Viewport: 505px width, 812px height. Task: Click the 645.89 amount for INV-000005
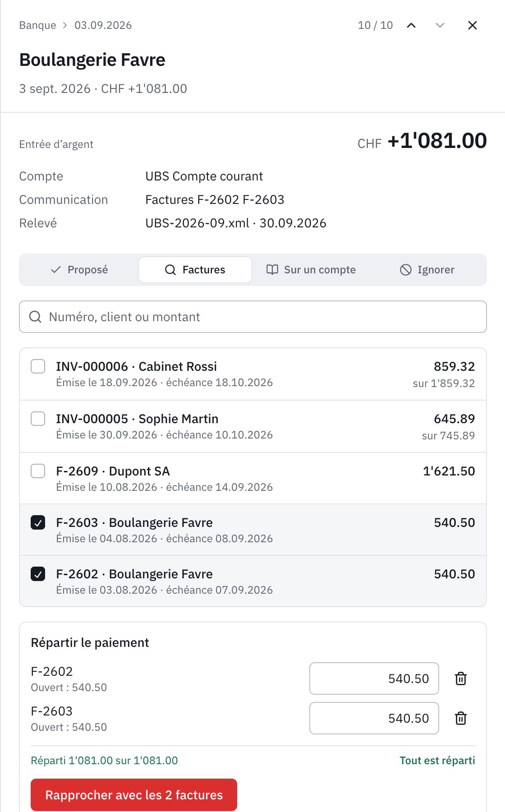tap(454, 419)
